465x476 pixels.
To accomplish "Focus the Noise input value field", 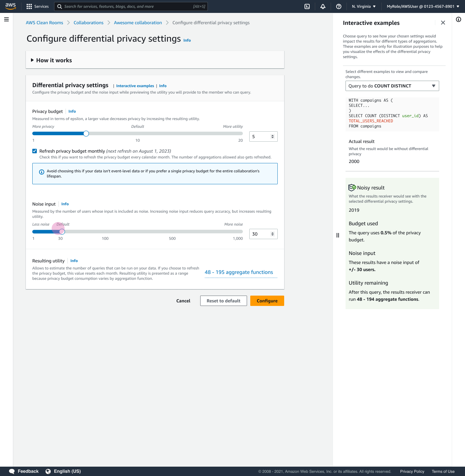I will (x=260, y=234).
